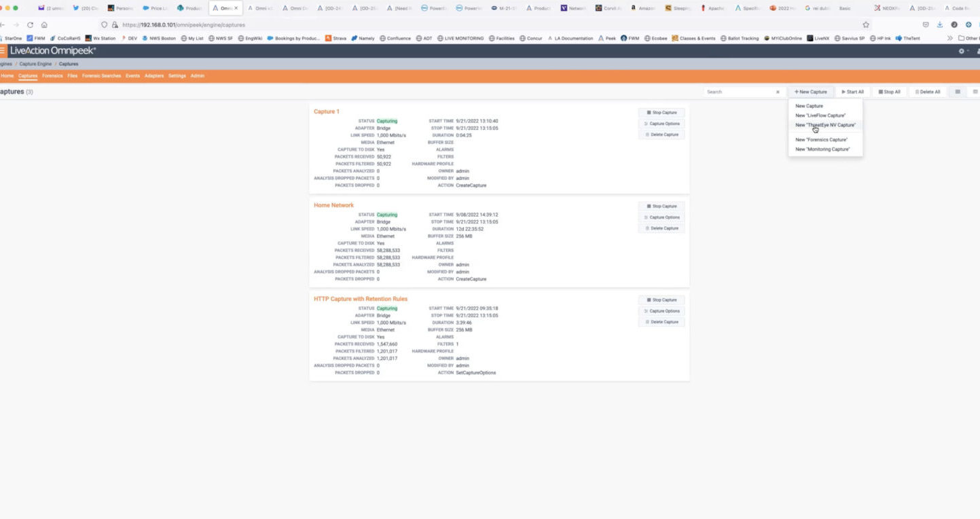980x519 pixels.
Task: Open the gear settings menu in header
Action: pos(962,51)
